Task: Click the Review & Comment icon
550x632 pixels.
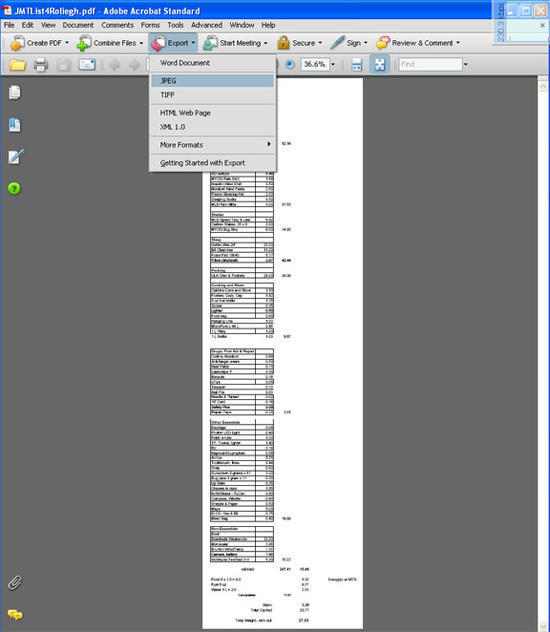Action: [x=383, y=43]
